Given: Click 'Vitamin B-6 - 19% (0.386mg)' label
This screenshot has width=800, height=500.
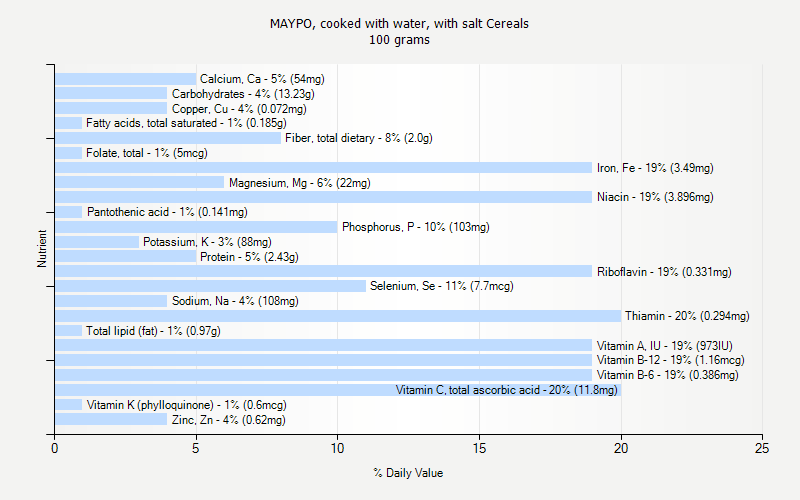Looking at the screenshot, I should tap(667, 375).
